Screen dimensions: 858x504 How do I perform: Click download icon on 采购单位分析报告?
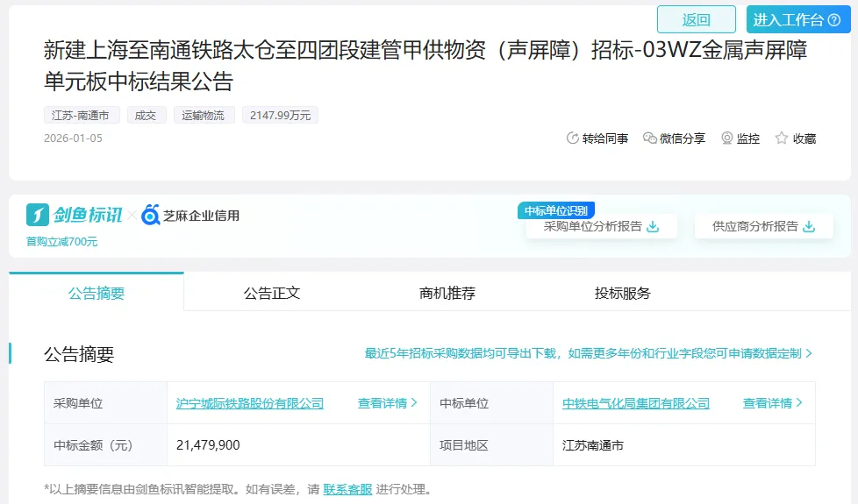pyautogui.click(x=653, y=226)
